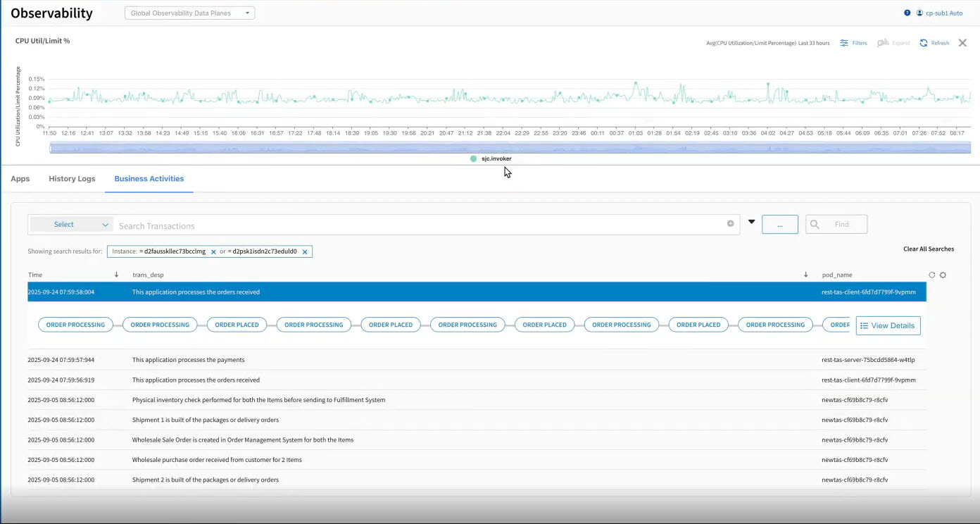Remove the d2psk1isdn2c73eduld0 instance filter

305,251
